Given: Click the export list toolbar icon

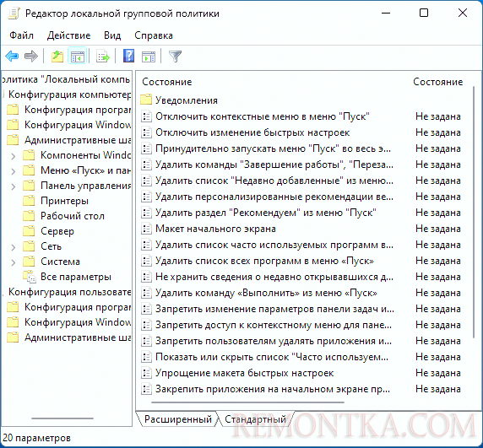Looking at the screenshot, I should coord(103,57).
